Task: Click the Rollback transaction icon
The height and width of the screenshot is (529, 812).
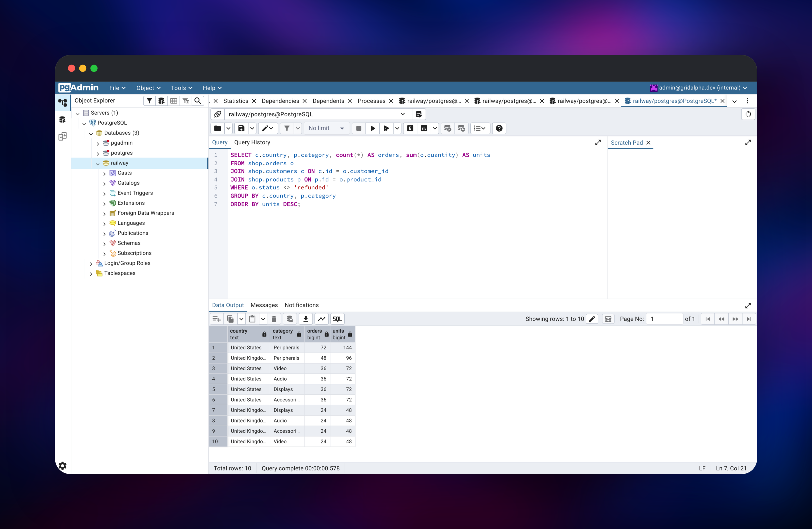Action: (461, 128)
